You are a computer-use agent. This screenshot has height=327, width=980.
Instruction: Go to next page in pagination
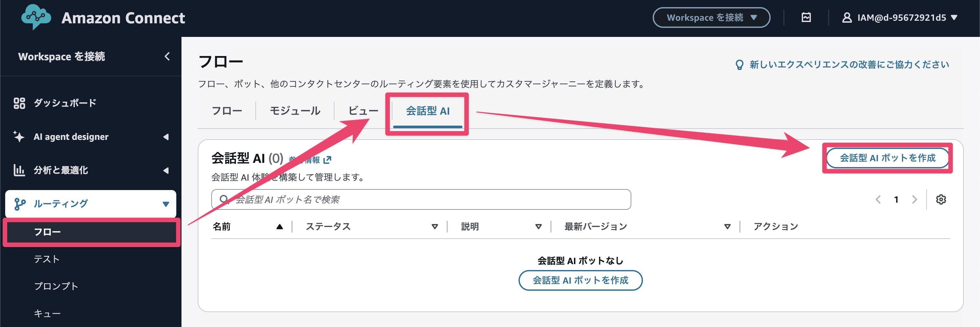[x=914, y=199]
